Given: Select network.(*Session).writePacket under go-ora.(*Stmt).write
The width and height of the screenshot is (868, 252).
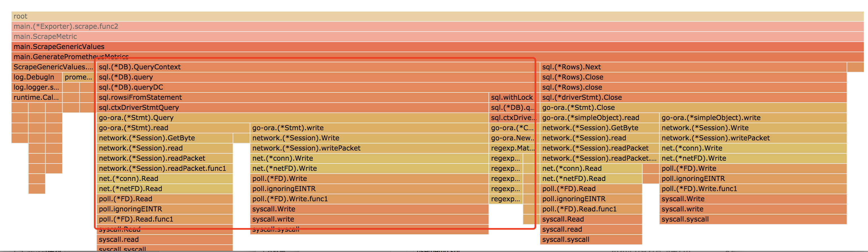Looking at the screenshot, I should pyautogui.click(x=369, y=148).
